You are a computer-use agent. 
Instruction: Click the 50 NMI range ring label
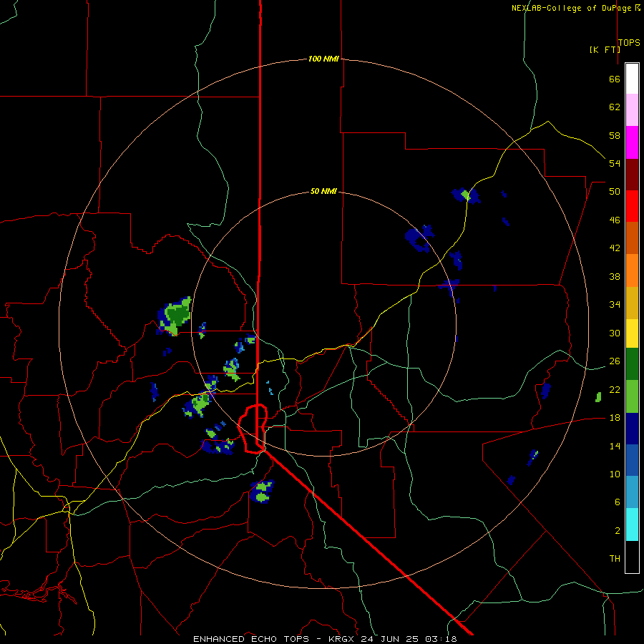tap(323, 191)
